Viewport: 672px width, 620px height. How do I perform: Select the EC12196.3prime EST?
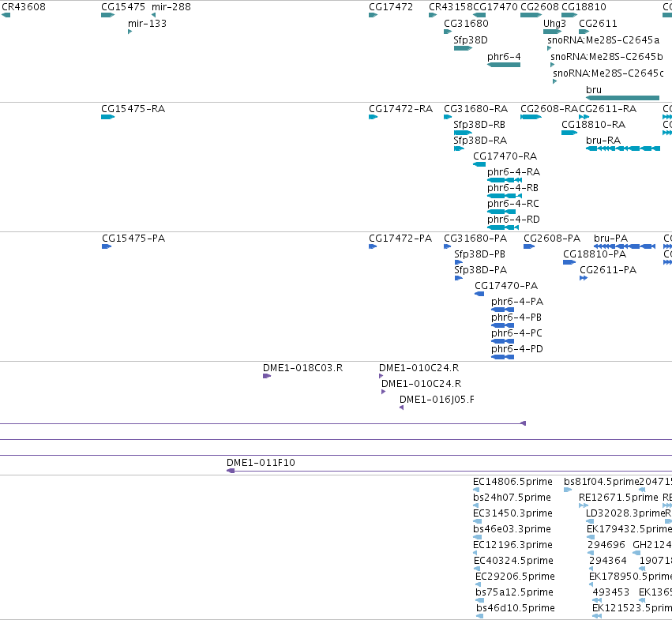click(x=476, y=553)
